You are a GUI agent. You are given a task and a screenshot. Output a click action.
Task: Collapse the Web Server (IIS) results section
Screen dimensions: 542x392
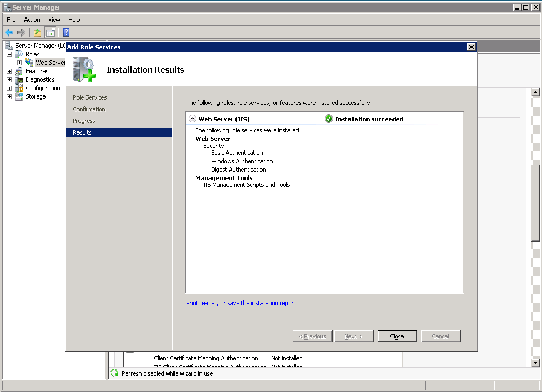tap(193, 119)
